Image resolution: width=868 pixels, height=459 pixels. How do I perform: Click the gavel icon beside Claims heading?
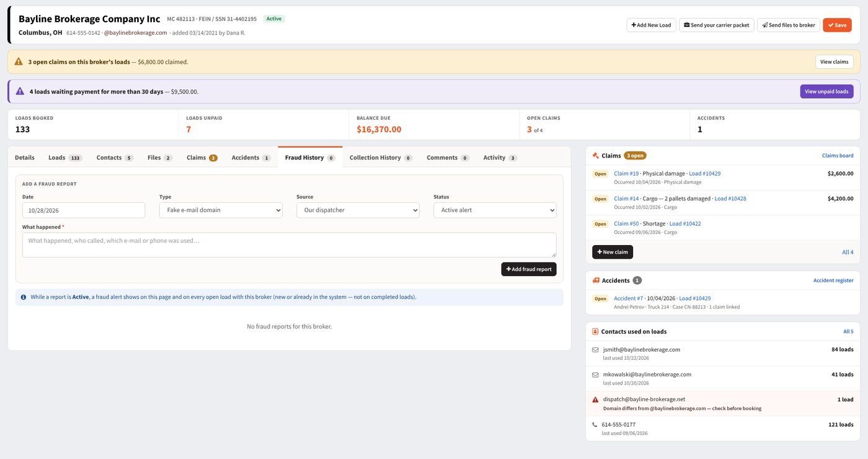(x=596, y=156)
